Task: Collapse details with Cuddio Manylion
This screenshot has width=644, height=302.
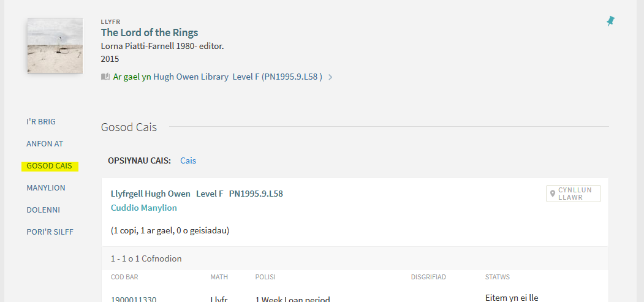Action: 144,208
